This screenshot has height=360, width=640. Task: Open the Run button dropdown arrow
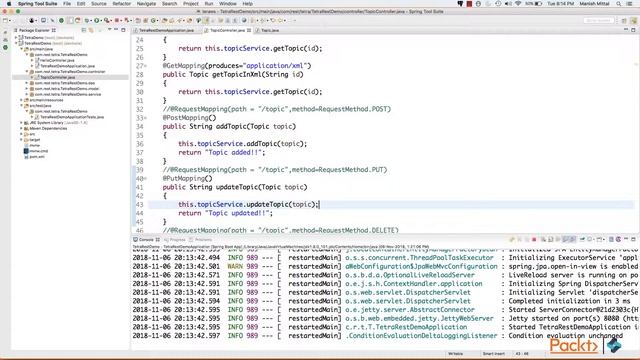coord(101,20)
